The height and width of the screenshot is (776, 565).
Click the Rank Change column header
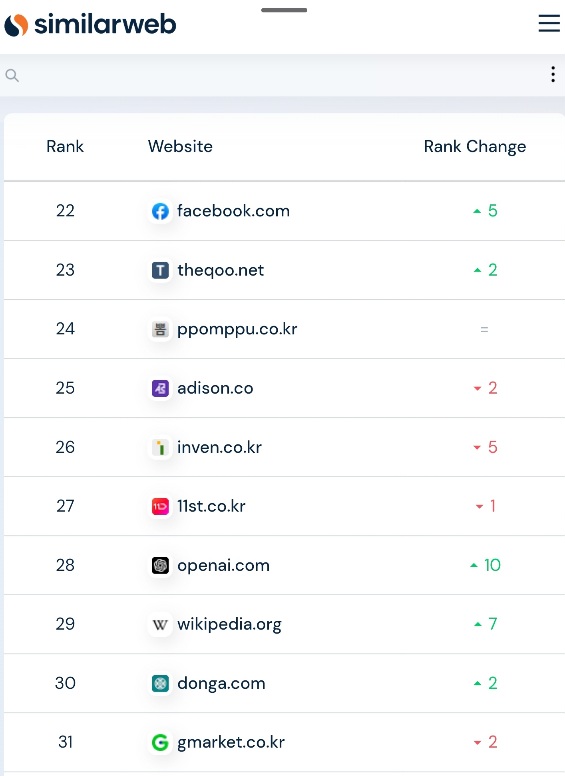coord(475,147)
